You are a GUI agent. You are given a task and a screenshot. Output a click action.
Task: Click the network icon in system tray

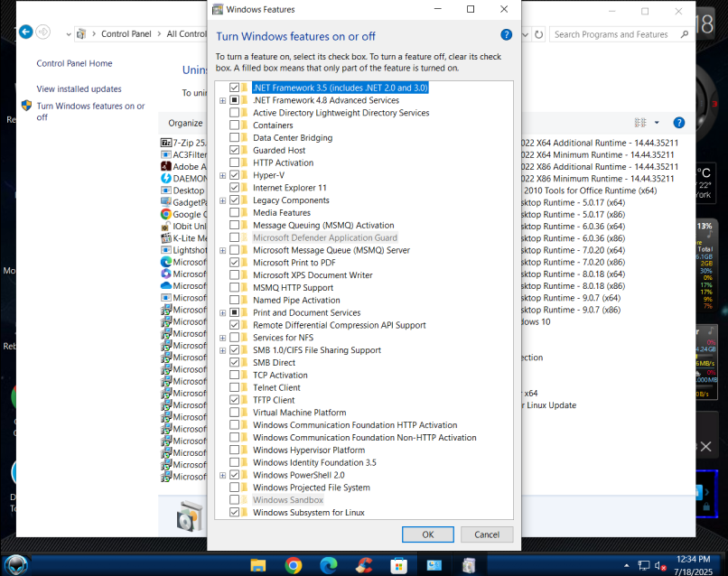pyautogui.click(x=644, y=566)
